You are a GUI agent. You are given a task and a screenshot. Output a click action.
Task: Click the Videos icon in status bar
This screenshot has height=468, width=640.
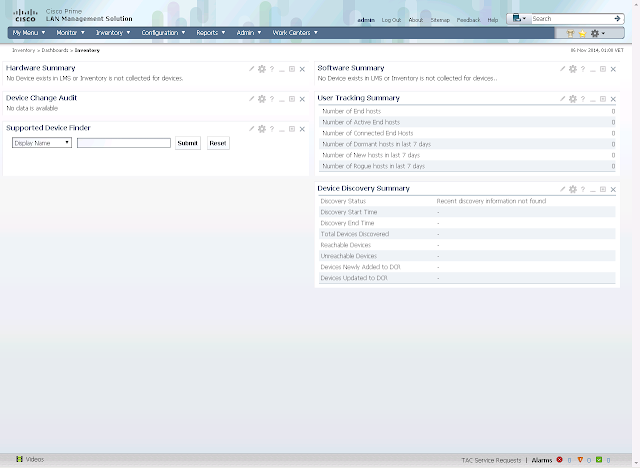(x=19, y=459)
